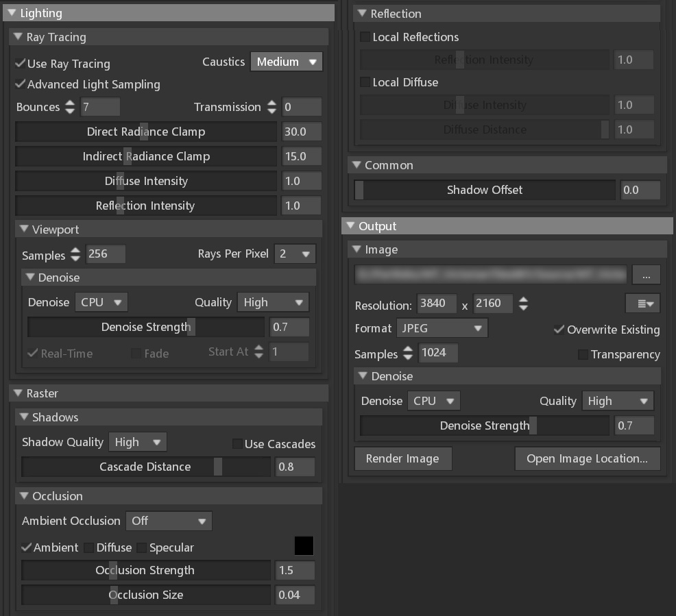Enable Transparency for the output image

click(x=583, y=354)
